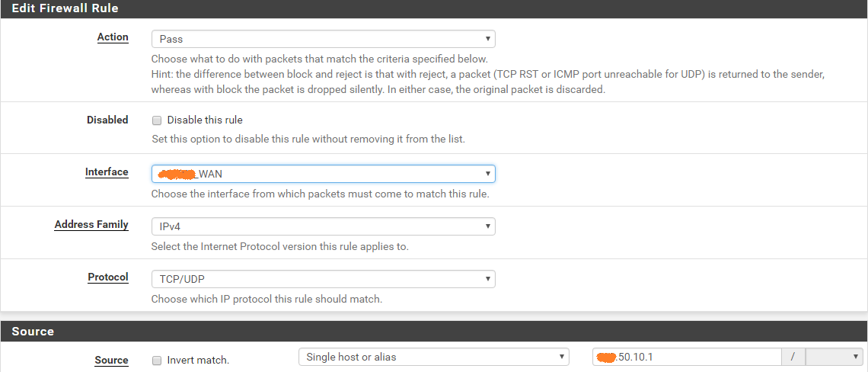Click the bold Disabled row label

pos(107,120)
